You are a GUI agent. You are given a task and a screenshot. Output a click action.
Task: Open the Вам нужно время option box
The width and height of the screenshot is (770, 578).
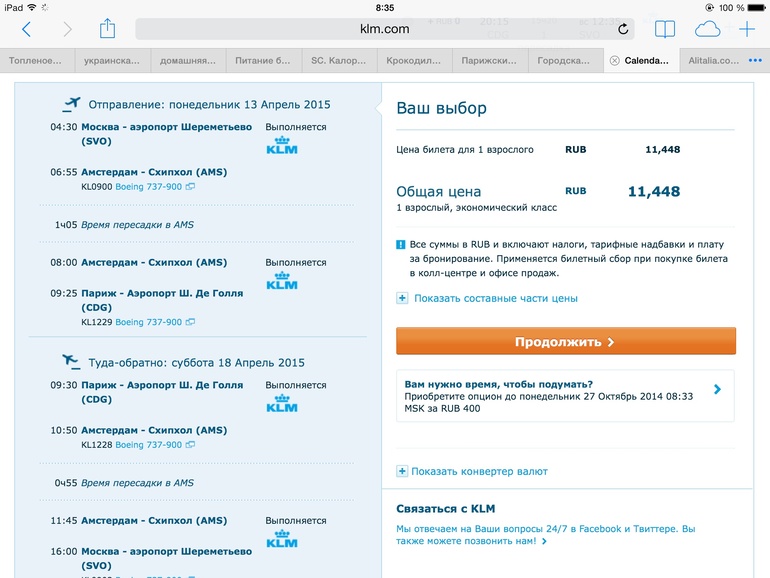click(x=565, y=396)
